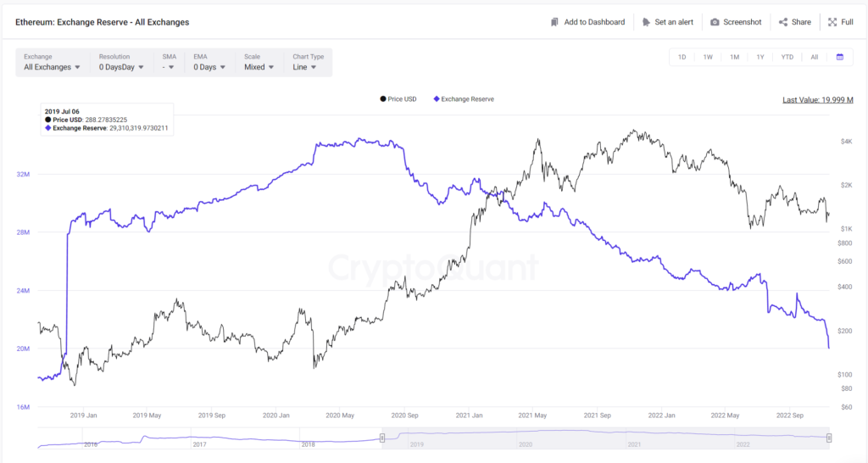Open the calendar date picker icon
This screenshot has height=463, width=868.
point(839,57)
